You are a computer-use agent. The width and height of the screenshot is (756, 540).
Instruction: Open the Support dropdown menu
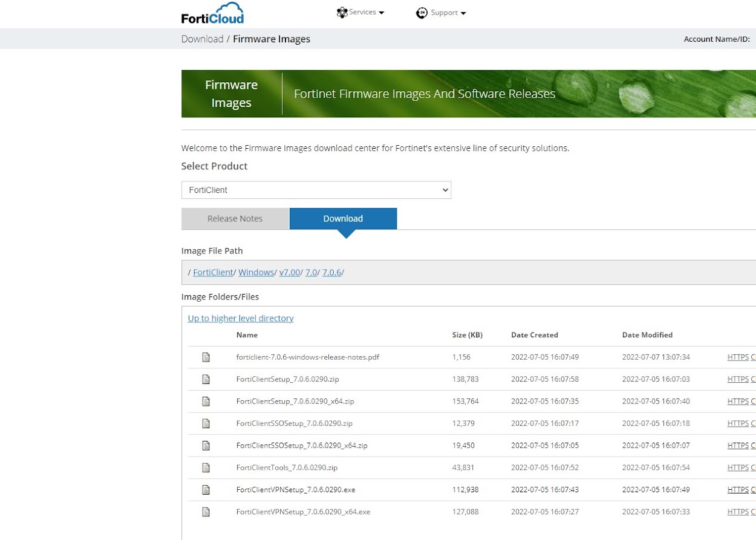click(441, 13)
